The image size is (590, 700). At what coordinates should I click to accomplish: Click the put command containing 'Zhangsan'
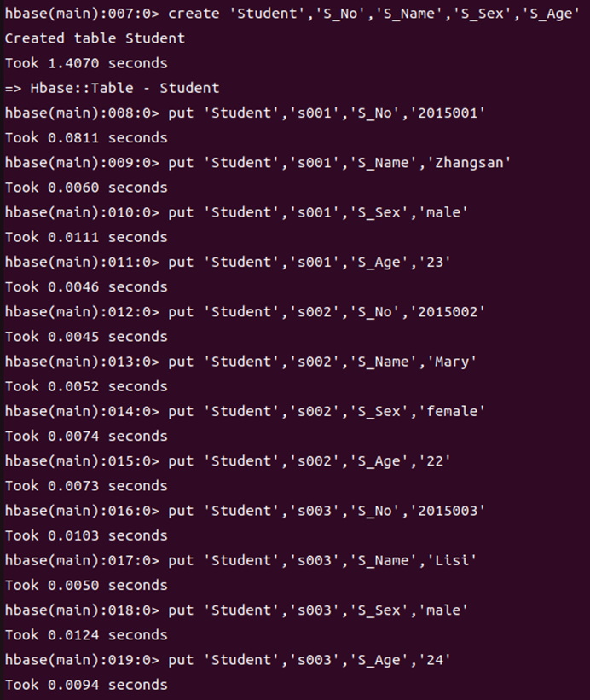(258, 163)
